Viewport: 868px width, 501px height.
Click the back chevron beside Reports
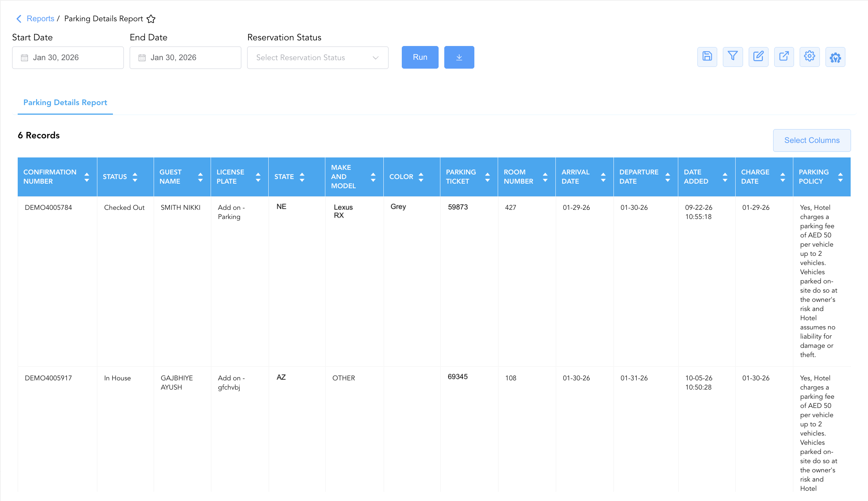(x=19, y=19)
